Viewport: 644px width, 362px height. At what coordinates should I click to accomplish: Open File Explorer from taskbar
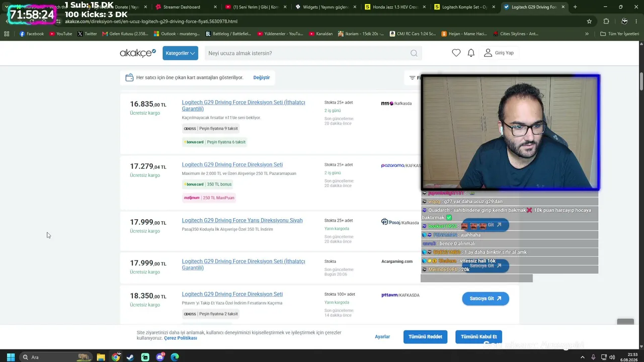pos(101,357)
